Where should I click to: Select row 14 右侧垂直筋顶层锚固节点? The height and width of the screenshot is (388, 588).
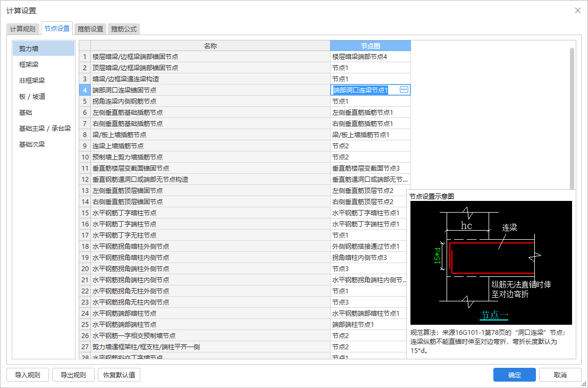tap(211, 201)
